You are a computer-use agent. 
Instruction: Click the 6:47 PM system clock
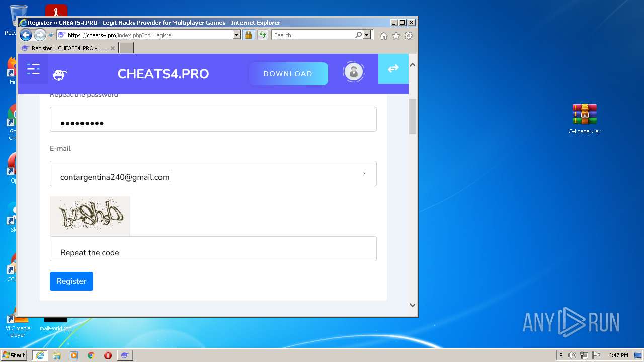618,355
